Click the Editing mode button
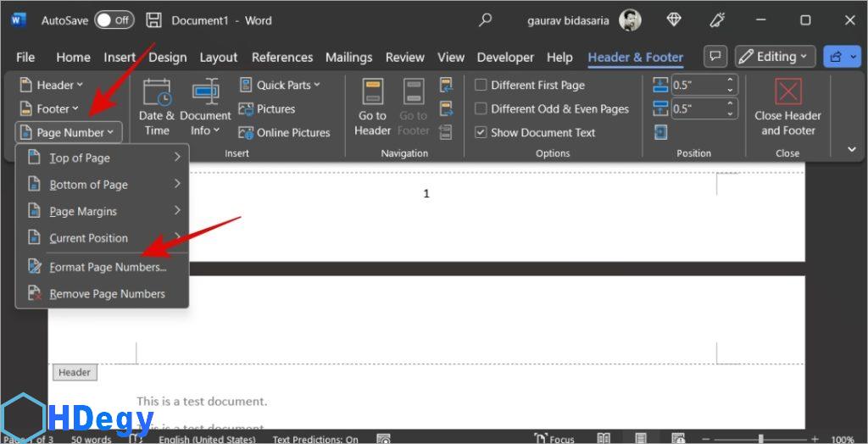 click(x=775, y=57)
